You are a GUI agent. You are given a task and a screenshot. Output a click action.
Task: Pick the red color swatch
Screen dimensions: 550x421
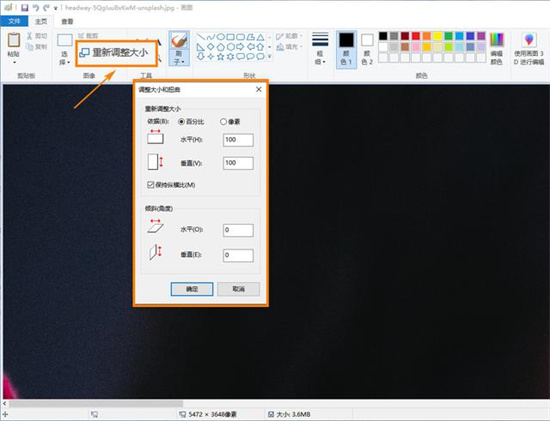click(x=416, y=36)
